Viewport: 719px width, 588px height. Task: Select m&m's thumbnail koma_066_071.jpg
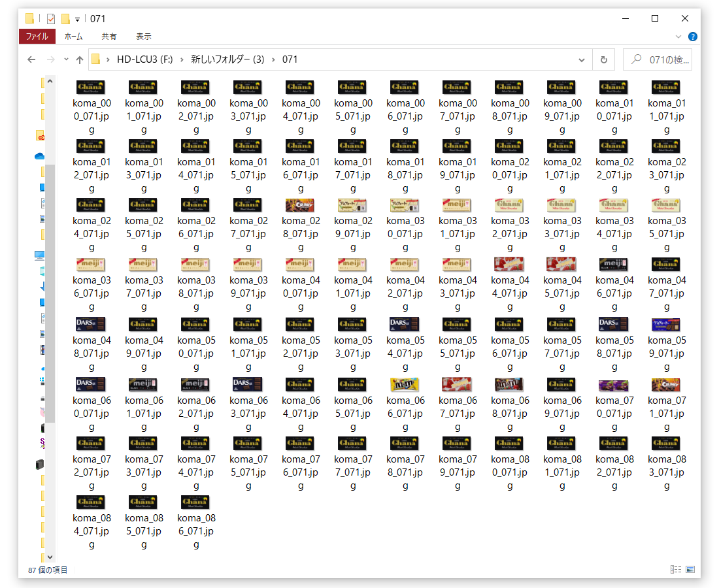coord(405,385)
